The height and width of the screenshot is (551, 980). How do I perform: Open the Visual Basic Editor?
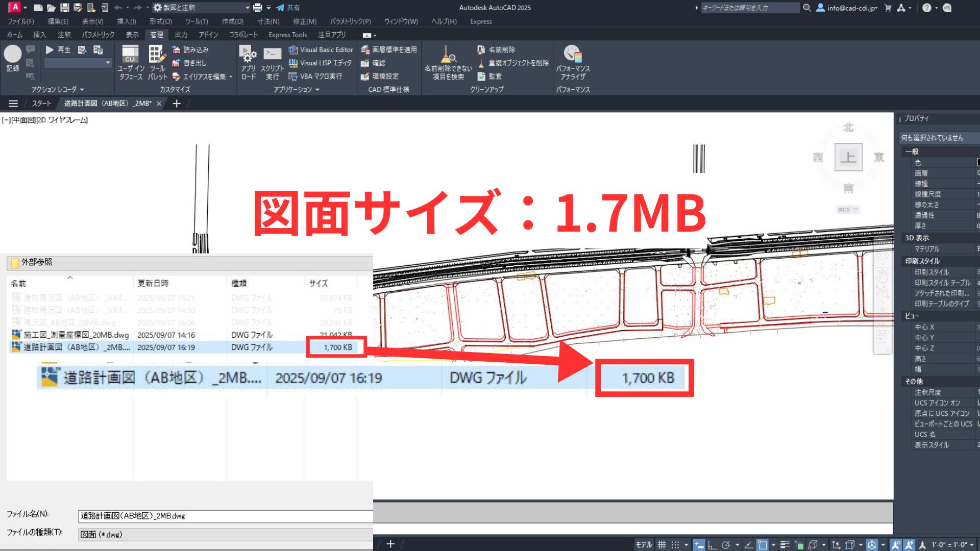point(321,49)
